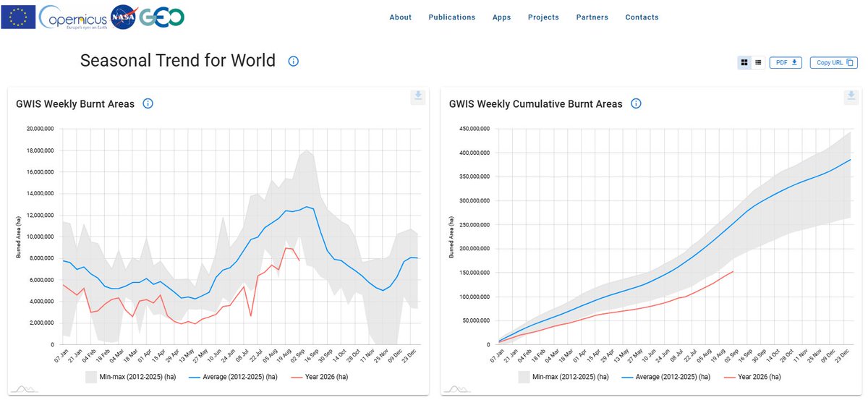Click the 20,000,000 axis label in weekly chart
The height and width of the screenshot is (400, 868).
[x=42, y=129]
